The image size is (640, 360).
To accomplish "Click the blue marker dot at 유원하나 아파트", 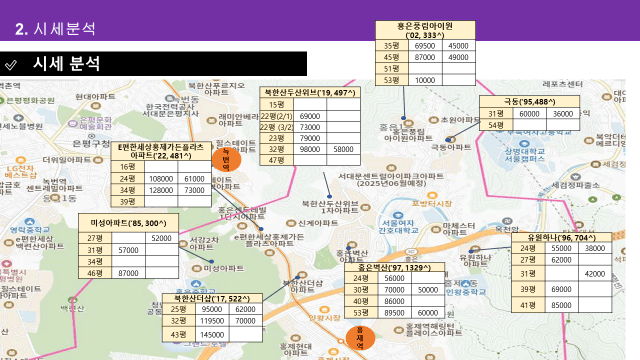I will coord(471,251).
